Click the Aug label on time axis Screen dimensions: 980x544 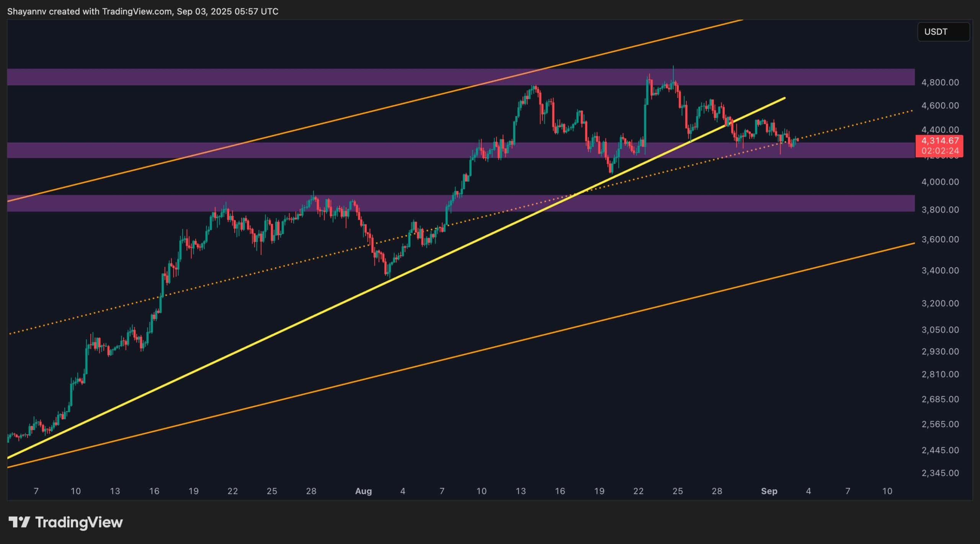tap(363, 491)
